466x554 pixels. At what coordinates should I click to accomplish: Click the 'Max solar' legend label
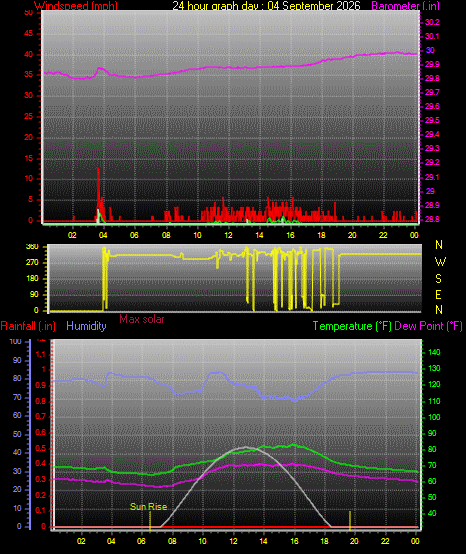(142, 319)
